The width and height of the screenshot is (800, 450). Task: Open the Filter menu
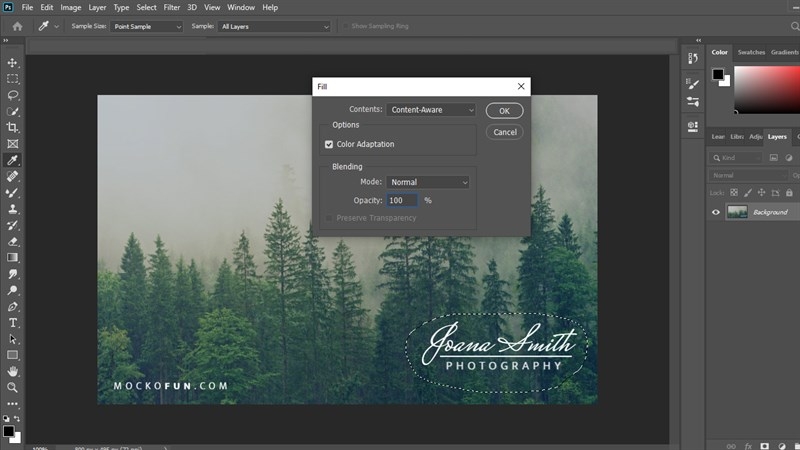[x=173, y=7]
